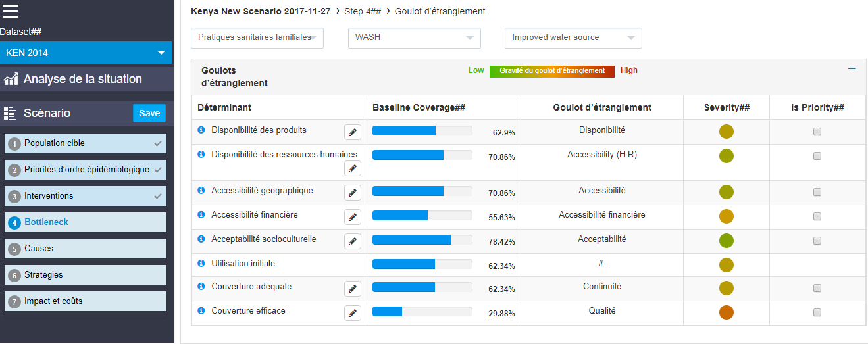Image resolution: width=868 pixels, height=344 pixels.
Task: Tick priority checkbox for Disponibilité row
Action: (817, 132)
